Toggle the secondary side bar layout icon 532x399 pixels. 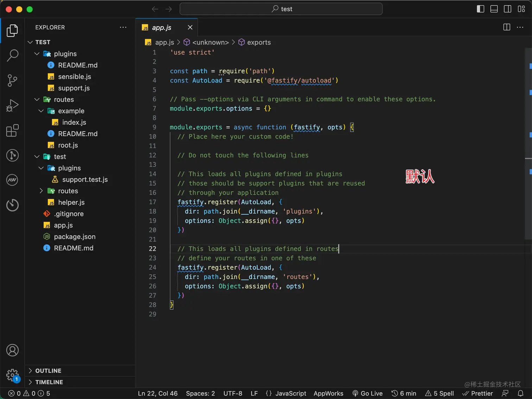(507, 9)
